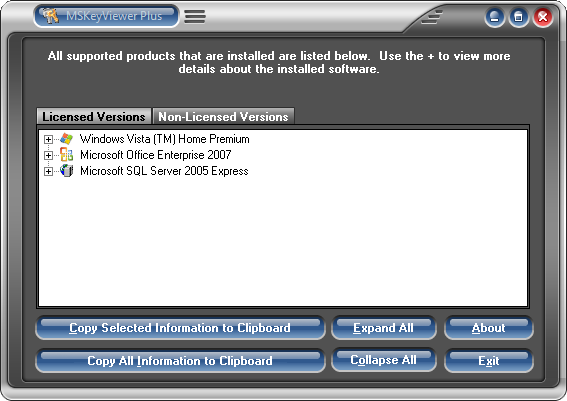Click the MSKeyViewer Plus key logo icon
Image resolution: width=567 pixels, height=401 pixels.
50,16
